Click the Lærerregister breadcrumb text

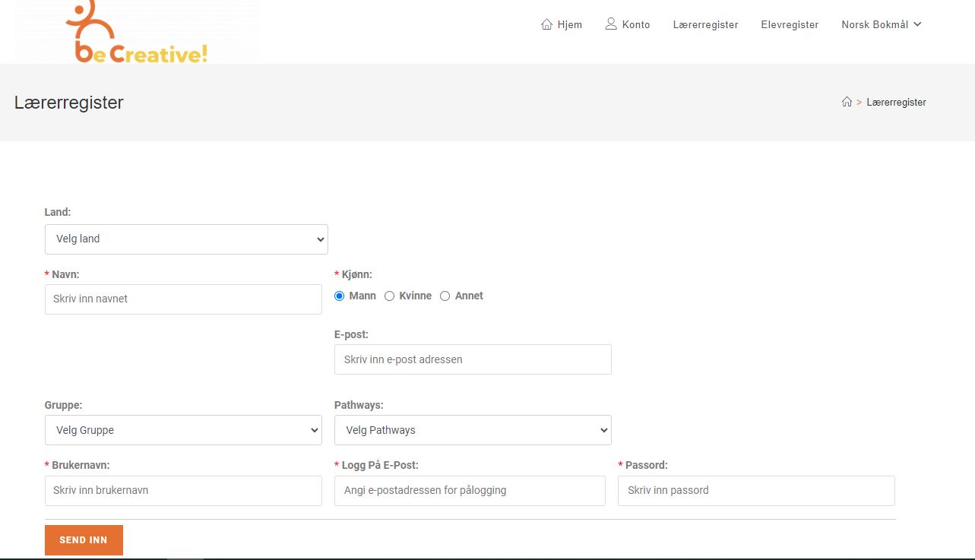pos(896,102)
